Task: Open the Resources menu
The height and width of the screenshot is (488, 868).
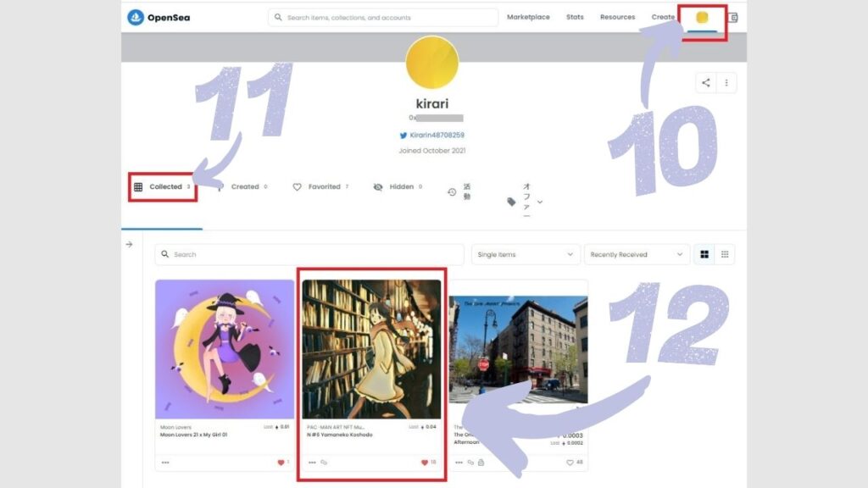Action: pos(617,17)
